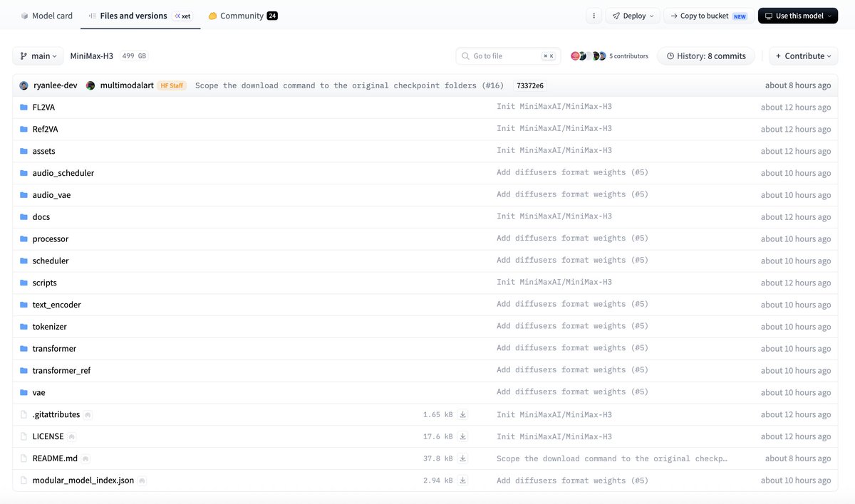Open the Use this model dropdown

798,16
